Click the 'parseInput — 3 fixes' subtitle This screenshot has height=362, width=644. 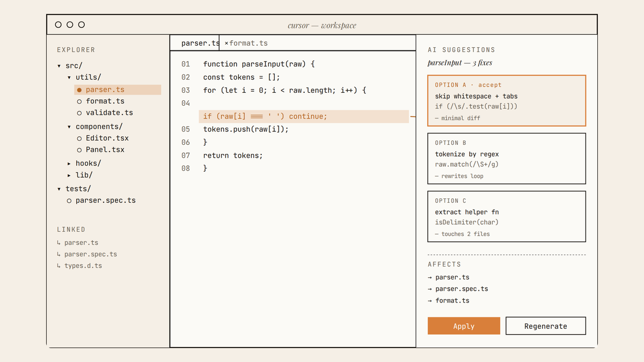pyautogui.click(x=460, y=63)
